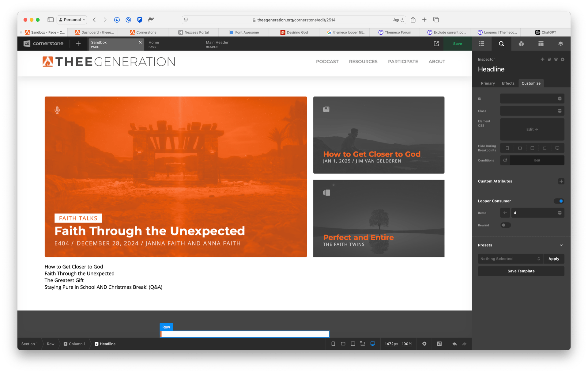Hide Headline on laptop breakpoint

(545, 148)
